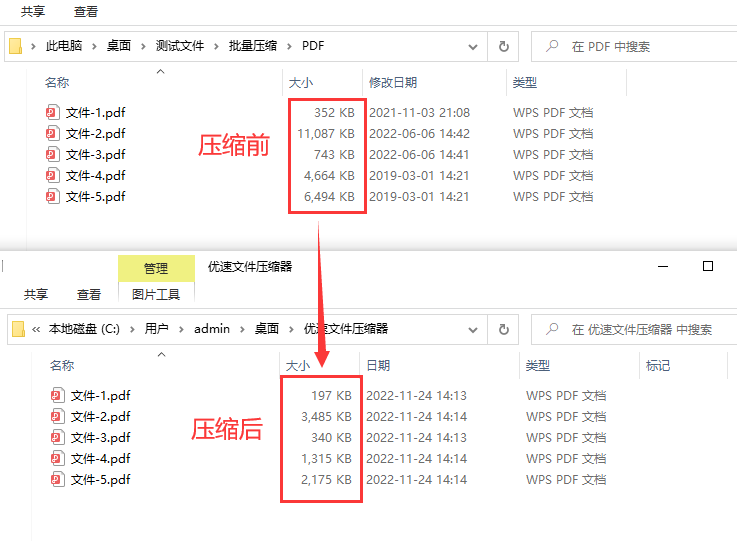The image size is (737, 541).
Task: Click the 文件-4.pdf icon in the 优速文件压缩器 window
Action: 58,458
